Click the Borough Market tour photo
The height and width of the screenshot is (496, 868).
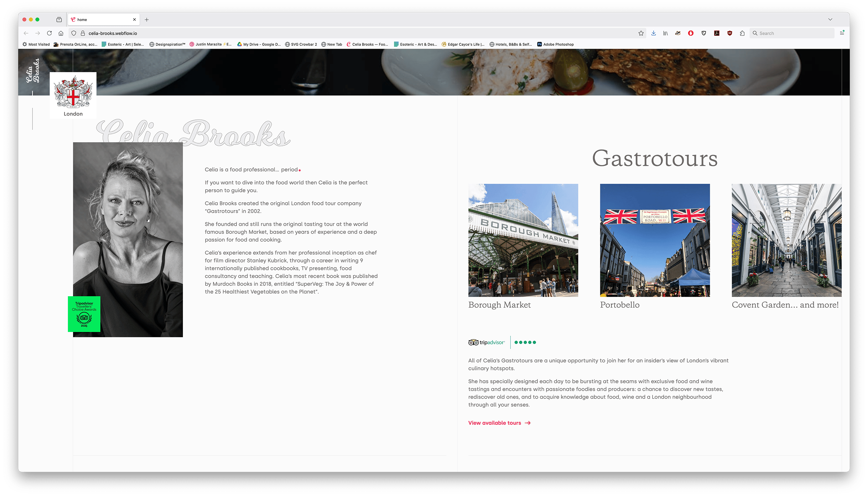pos(523,240)
